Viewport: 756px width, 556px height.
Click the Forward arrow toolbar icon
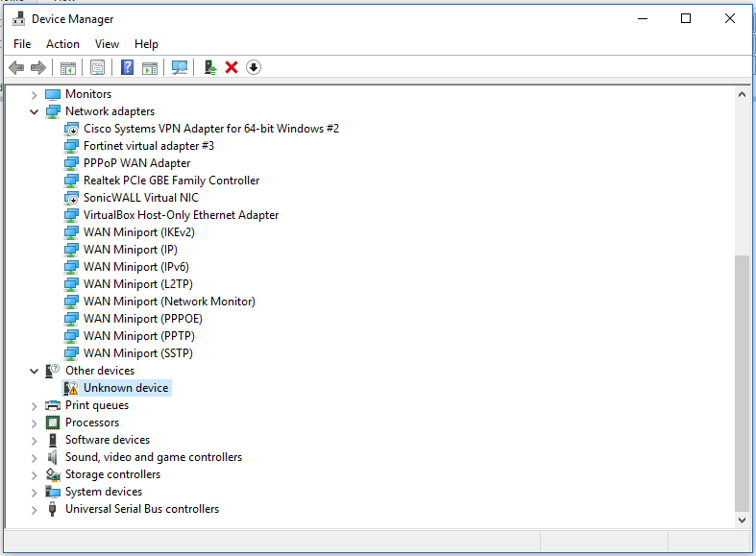click(38, 67)
